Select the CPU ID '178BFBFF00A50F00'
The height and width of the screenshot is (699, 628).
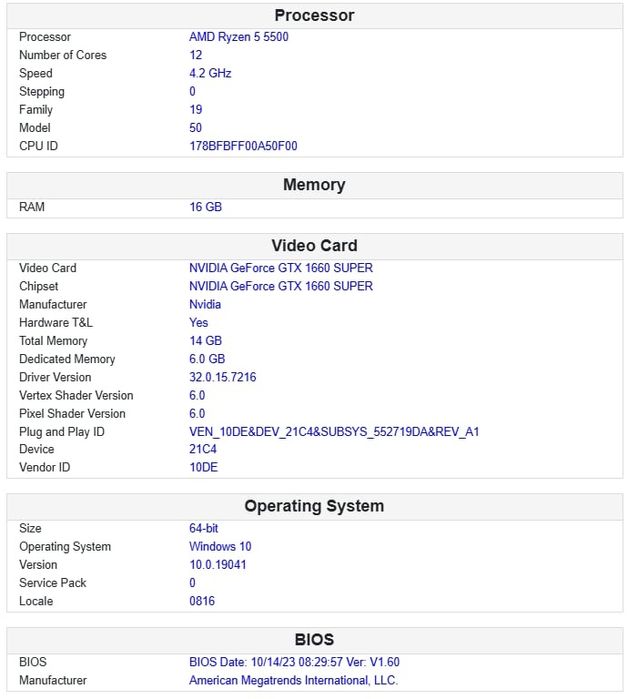click(x=243, y=146)
